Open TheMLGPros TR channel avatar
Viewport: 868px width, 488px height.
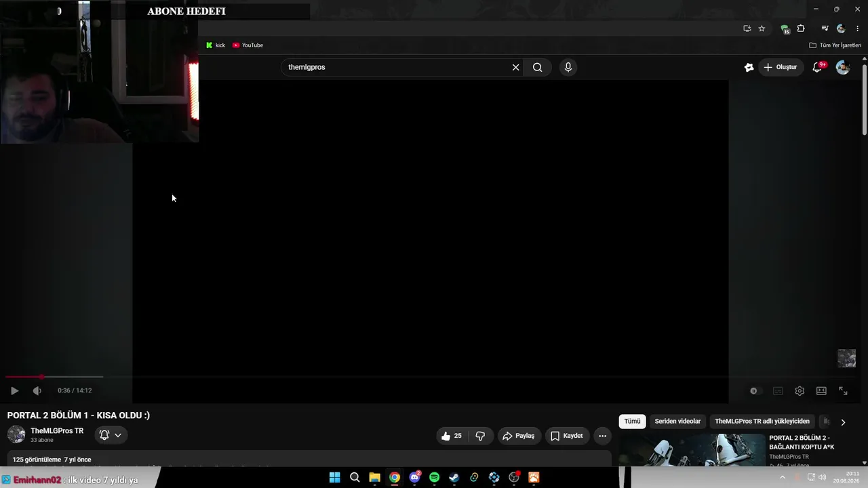[x=16, y=434]
